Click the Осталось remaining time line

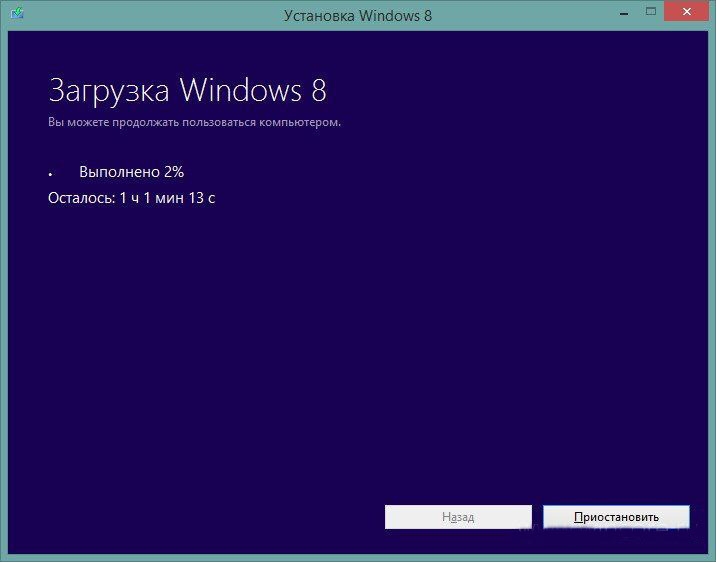point(131,198)
